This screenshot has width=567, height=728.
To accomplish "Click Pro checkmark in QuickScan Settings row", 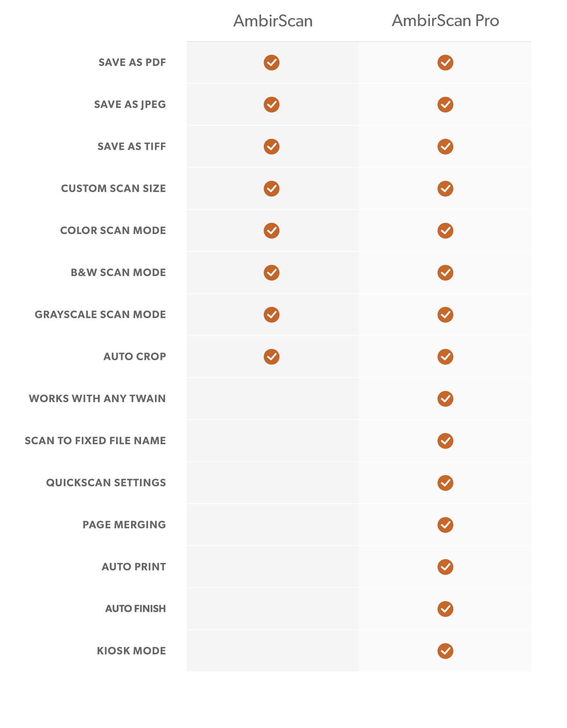I will point(445,483).
